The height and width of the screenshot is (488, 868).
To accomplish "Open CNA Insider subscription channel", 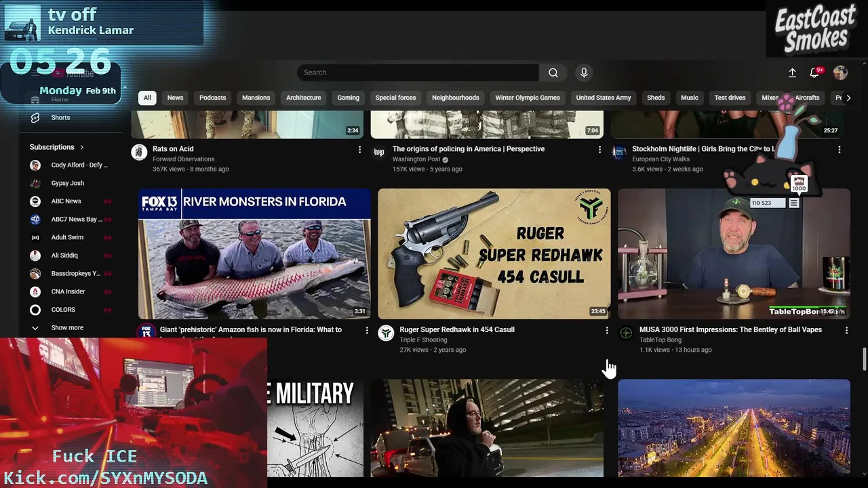I will point(71,291).
